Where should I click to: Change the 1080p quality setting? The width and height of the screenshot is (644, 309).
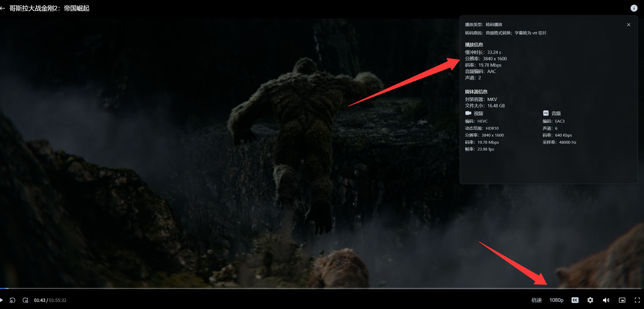(x=556, y=300)
